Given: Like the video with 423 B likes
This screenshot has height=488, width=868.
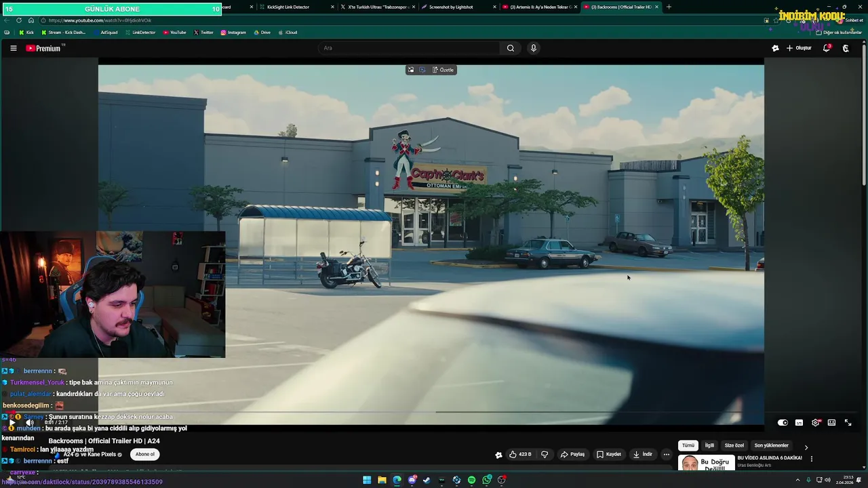Looking at the screenshot, I should 520,454.
